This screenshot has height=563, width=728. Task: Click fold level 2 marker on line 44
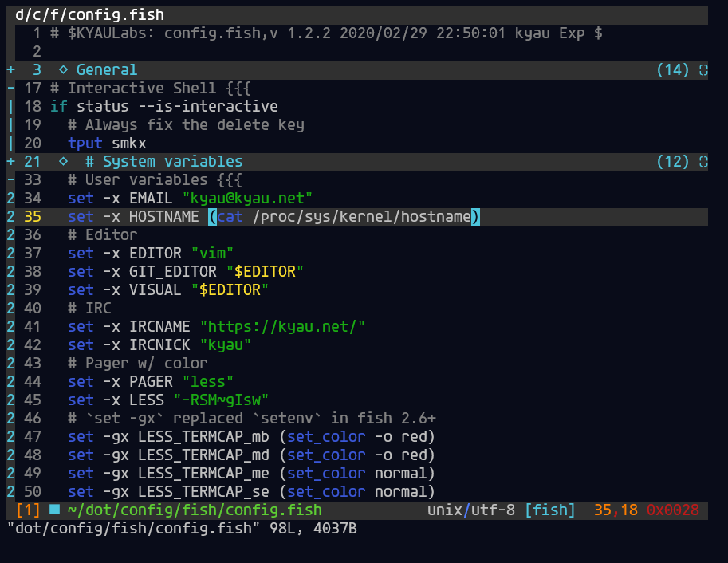10,381
